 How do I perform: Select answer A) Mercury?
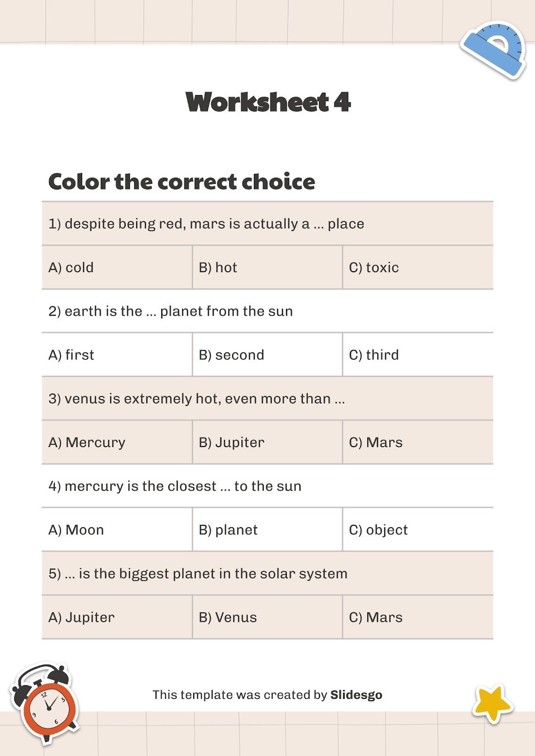pyautogui.click(x=87, y=442)
